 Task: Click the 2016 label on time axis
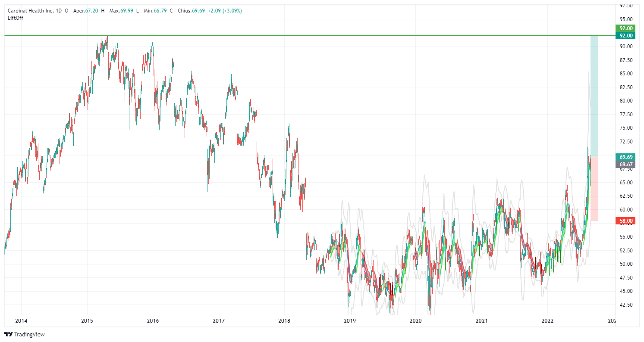153,320
